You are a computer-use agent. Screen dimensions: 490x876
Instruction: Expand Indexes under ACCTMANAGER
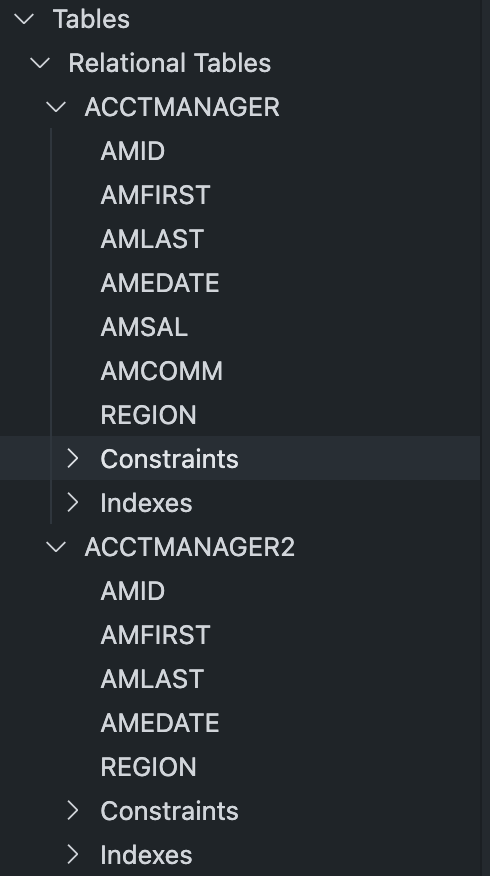[73, 503]
